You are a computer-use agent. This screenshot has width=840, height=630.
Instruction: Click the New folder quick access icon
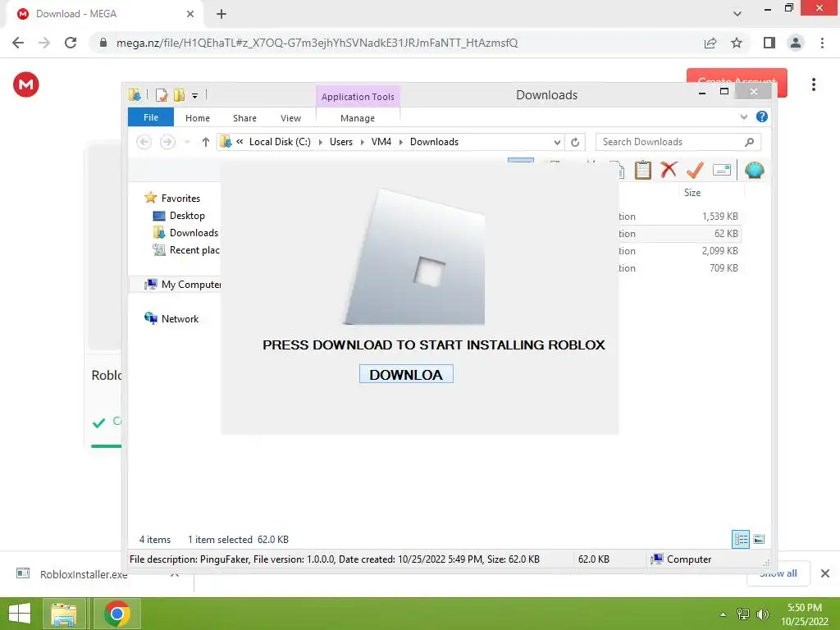click(179, 95)
